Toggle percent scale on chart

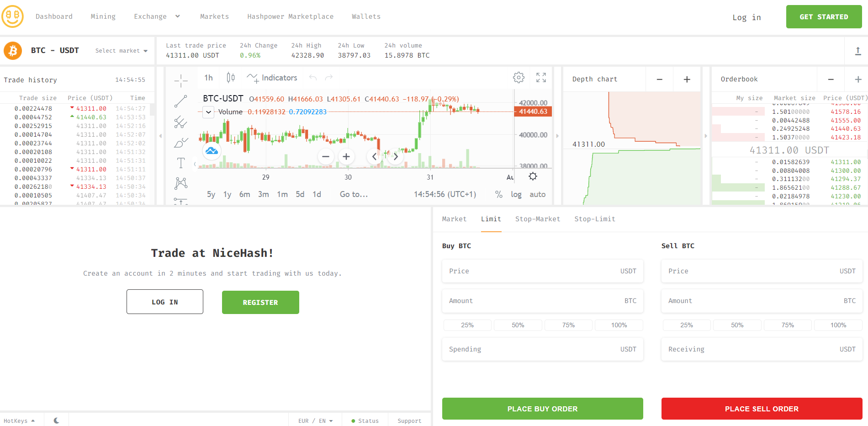click(498, 194)
